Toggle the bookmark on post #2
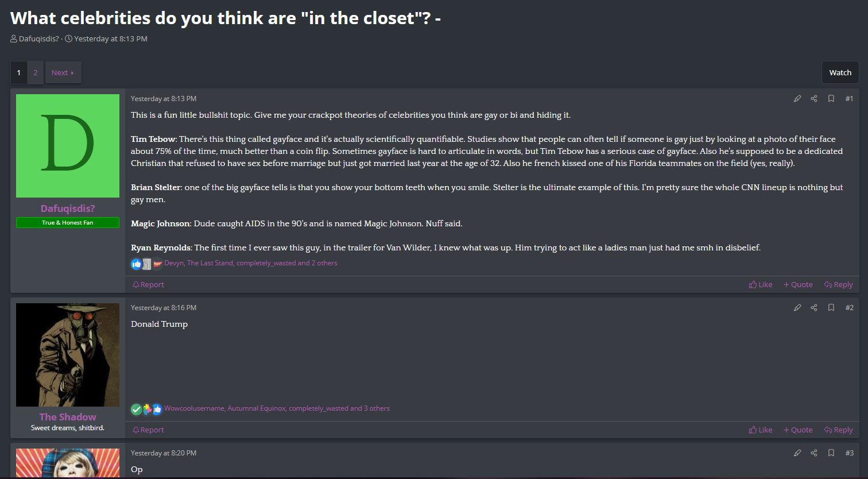This screenshot has height=479, width=868. point(831,308)
